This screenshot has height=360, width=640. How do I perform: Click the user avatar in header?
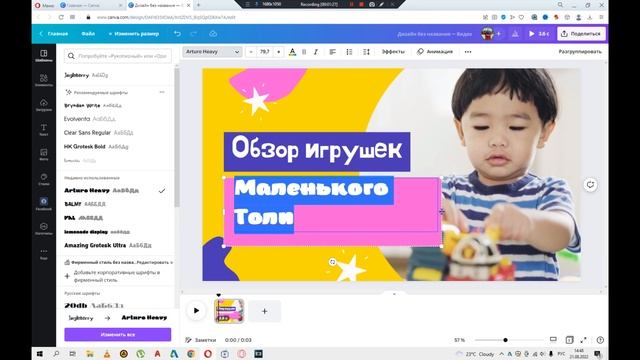[x=487, y=34]
